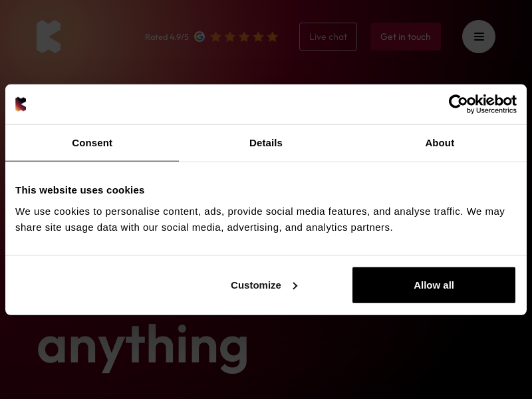Expand the chevron arrow beside Customize
This screenshot has height=399, width=532.
[295, 285]
